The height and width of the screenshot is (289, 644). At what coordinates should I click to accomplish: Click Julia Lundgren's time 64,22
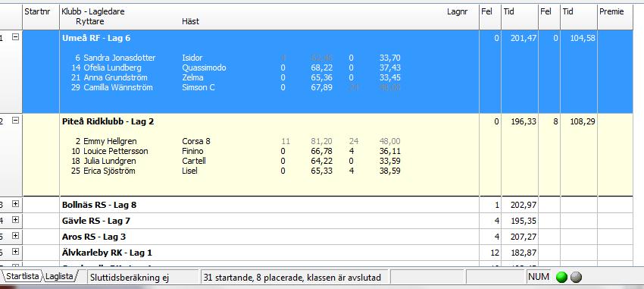pyautogui.click(x=321, y=161)
